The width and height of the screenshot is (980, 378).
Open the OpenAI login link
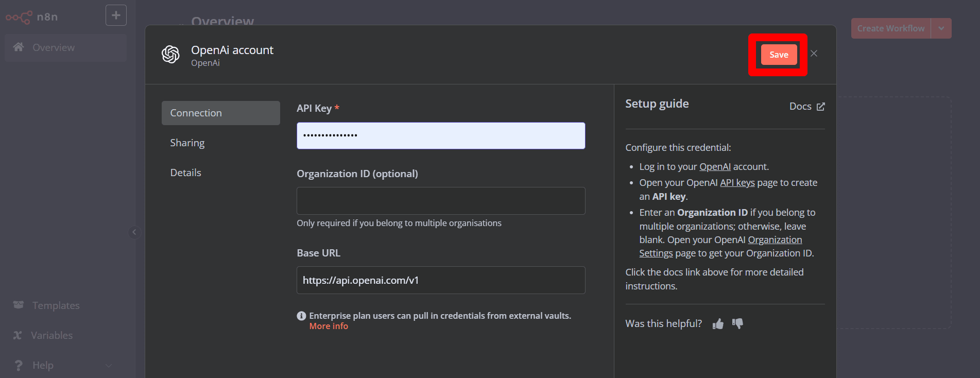pos(715,167)
